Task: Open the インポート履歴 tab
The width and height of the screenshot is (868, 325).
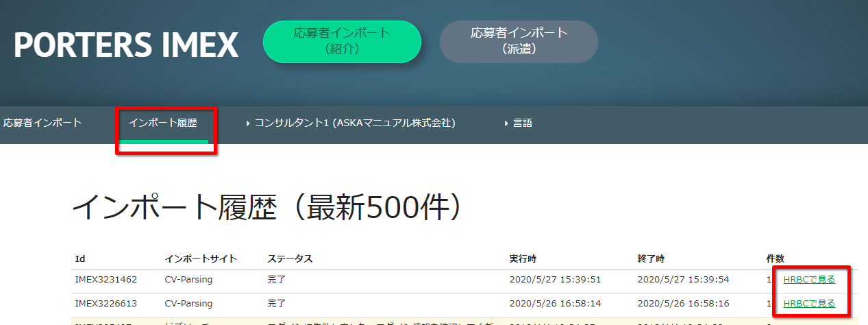Action: (x=162, y=123)
